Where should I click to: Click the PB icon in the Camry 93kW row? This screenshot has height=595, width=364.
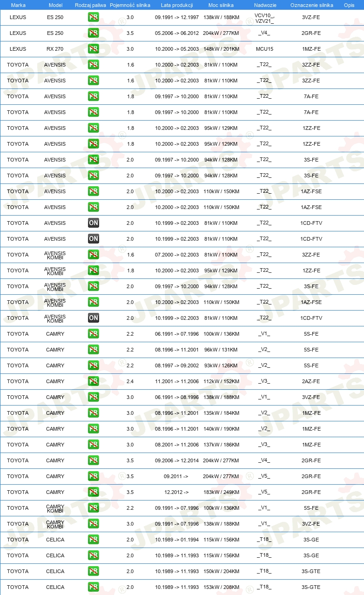click(x=94, y=365)
